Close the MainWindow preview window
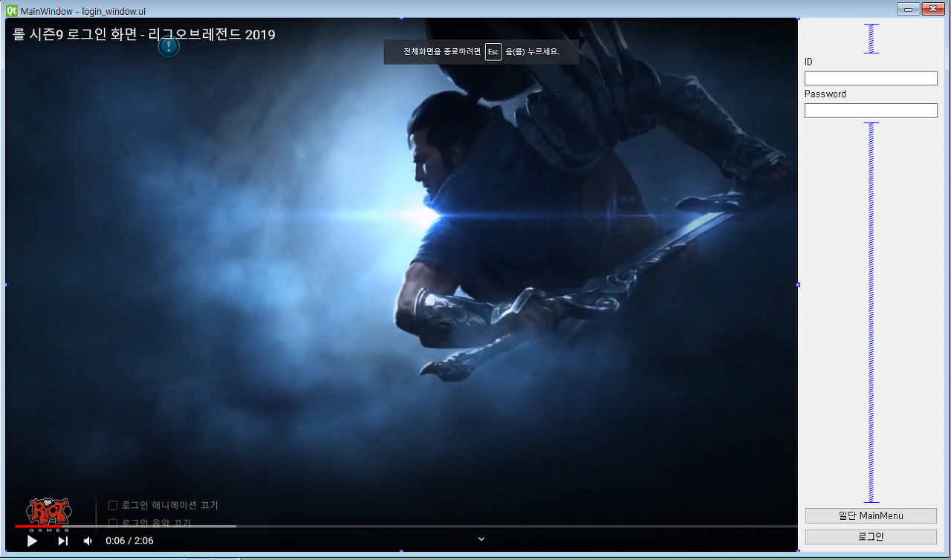 pos(932,9)
